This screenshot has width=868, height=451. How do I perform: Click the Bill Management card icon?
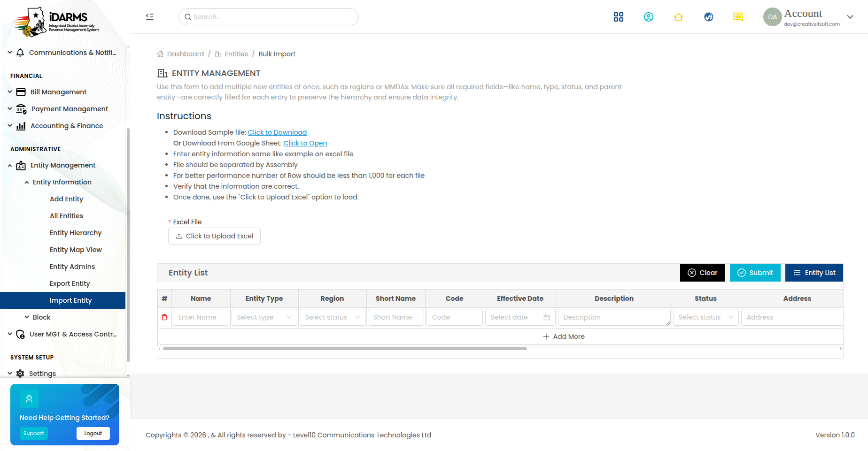[21, 92]
